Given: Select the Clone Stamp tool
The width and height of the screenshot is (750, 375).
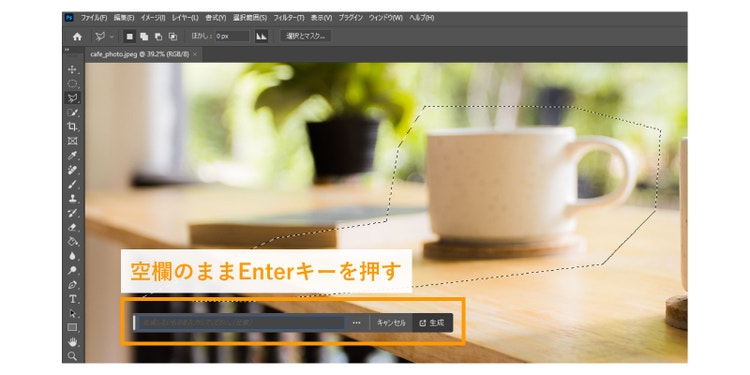Looking at the screenshot, I should (x=72, y=199).
